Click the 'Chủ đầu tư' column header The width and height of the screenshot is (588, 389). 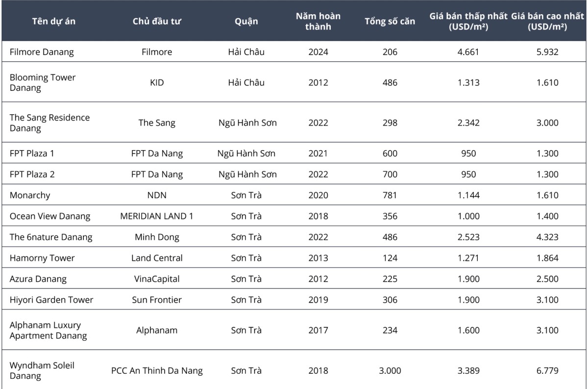pos(157,21)
